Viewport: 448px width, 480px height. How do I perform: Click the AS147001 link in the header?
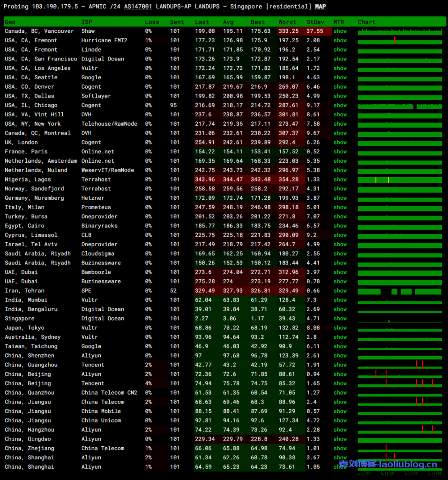coord(138,7)
